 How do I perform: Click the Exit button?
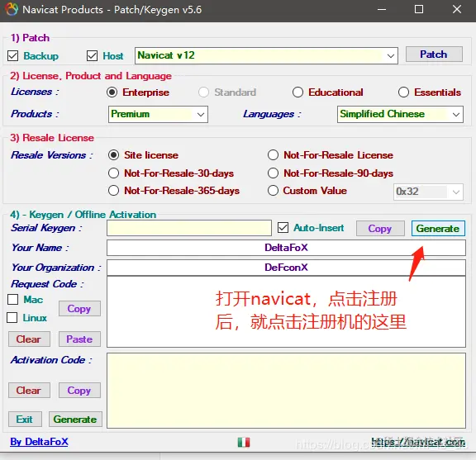pos(25,419)
